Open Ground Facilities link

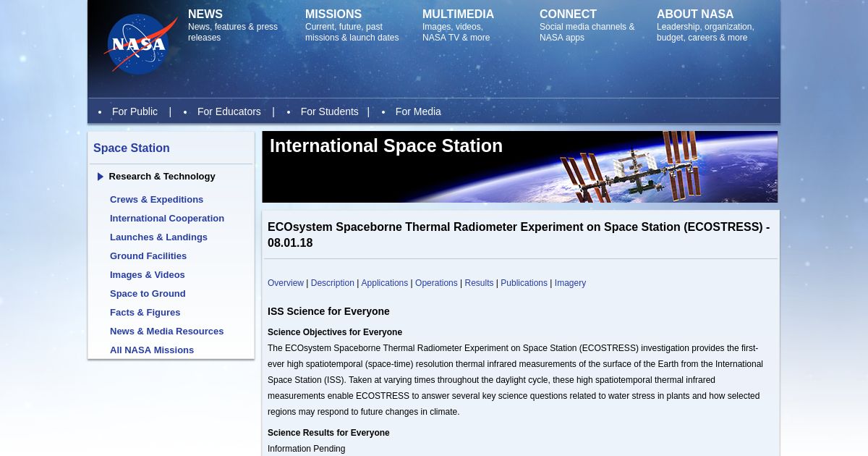[148, 256]
